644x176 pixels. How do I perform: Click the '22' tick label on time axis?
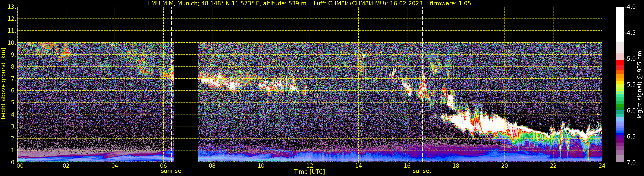pyautogui.click(x=553, y=166)
